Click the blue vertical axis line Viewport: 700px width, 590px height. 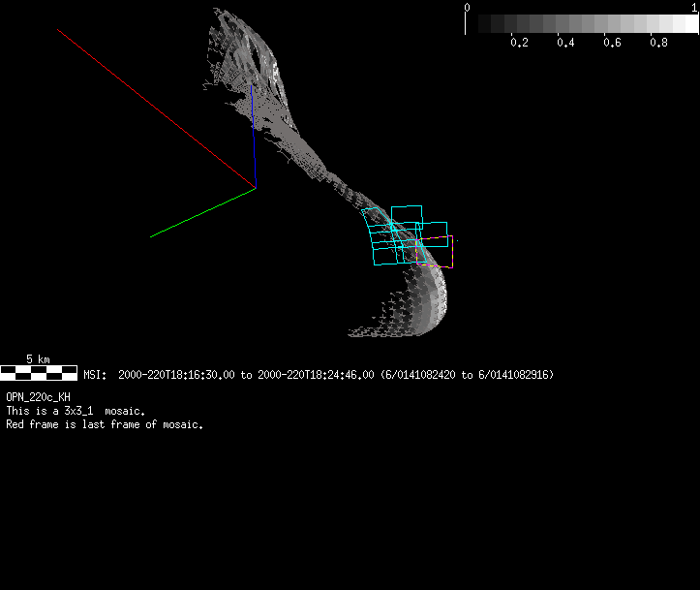(x=254, y=140)
